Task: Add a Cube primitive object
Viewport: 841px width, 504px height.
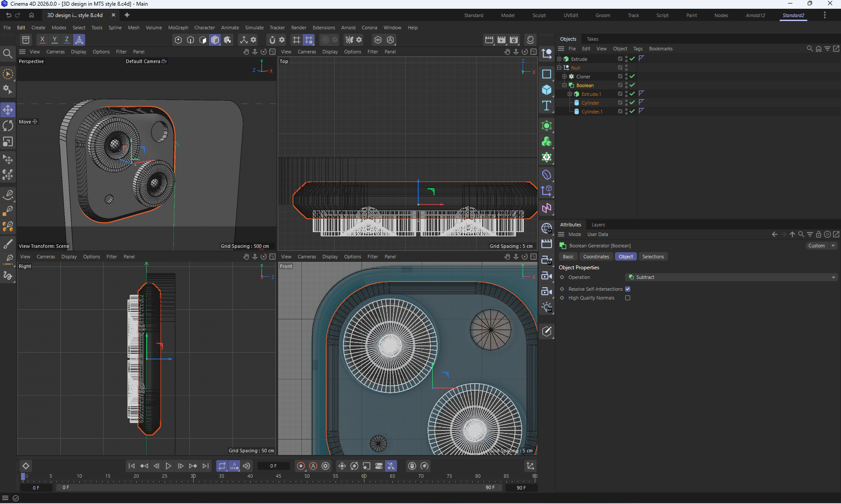Action: (x=547, y=90)
